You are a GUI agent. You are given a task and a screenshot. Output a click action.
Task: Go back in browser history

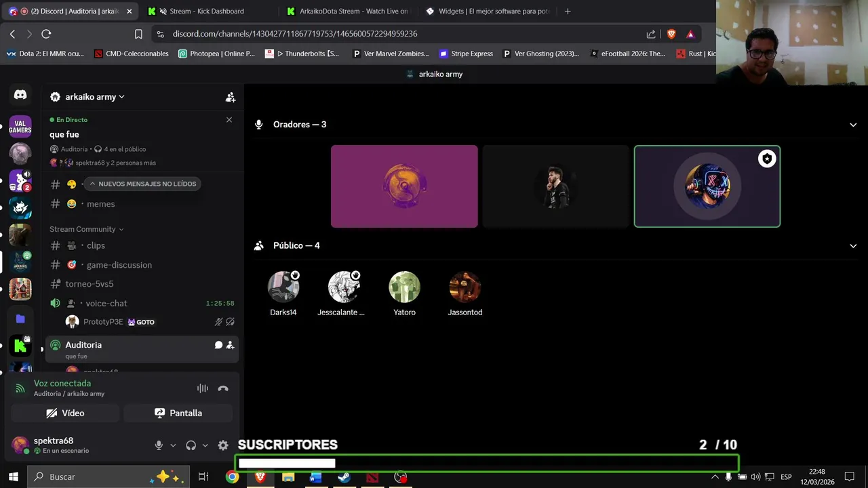click(12, 34)
